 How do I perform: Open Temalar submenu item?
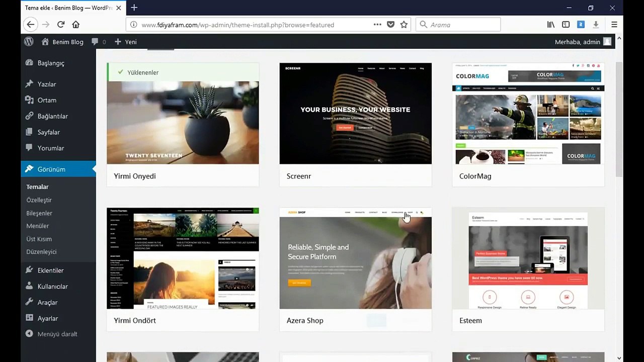tap(37, 187)
